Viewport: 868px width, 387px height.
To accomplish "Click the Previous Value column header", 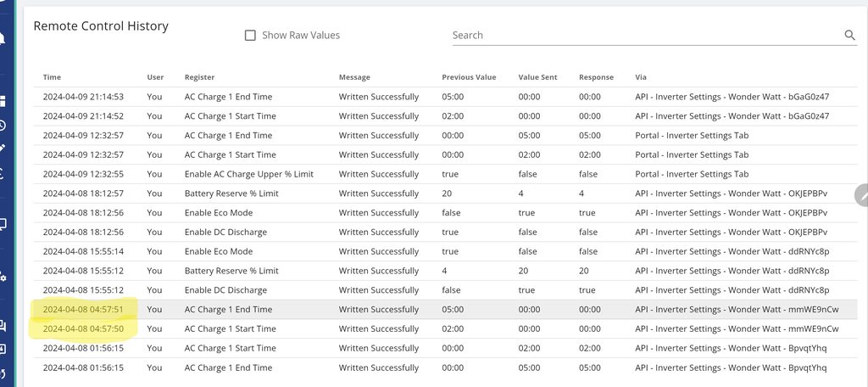I will tap(469, 77).
